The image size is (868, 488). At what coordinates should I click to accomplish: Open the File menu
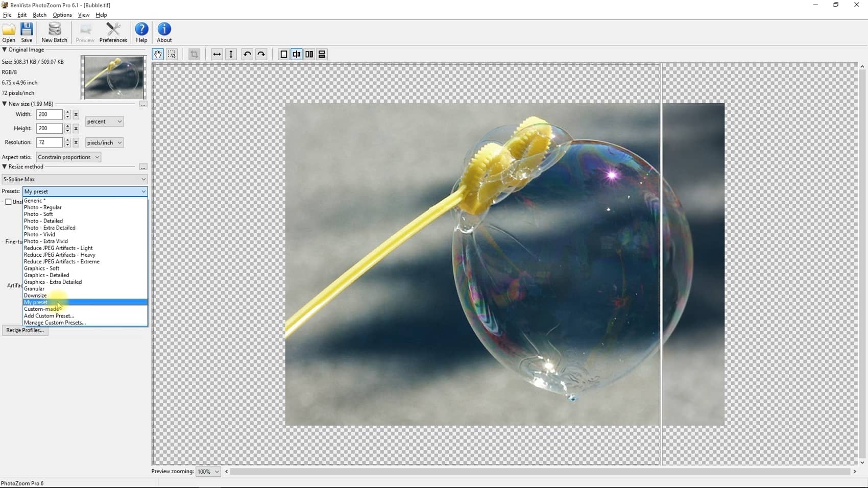(7, 15)
